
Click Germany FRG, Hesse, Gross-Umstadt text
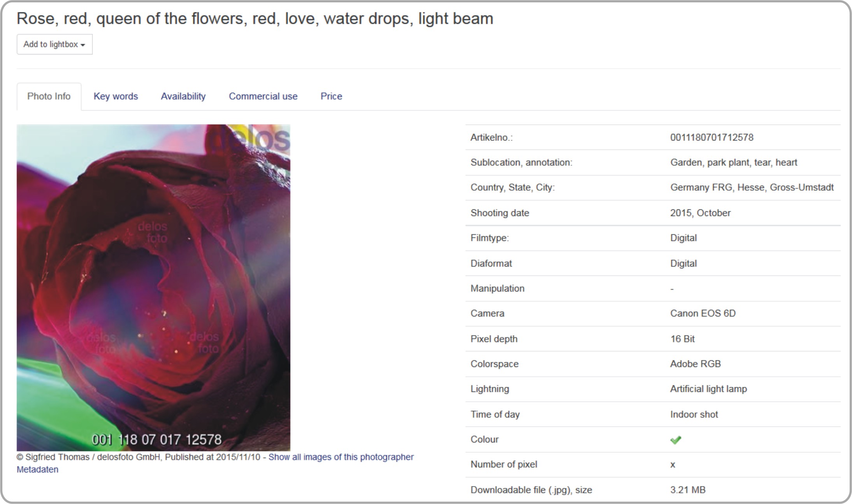coord(752,188)
